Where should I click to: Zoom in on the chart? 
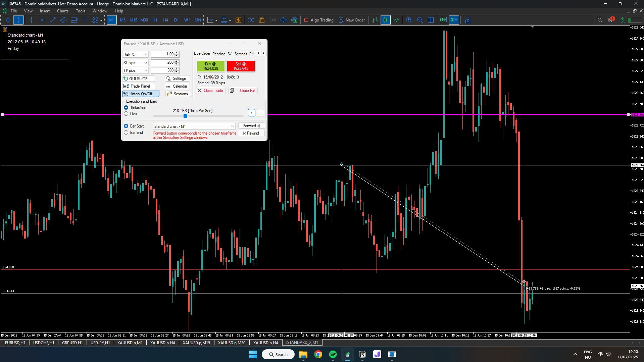[x=409, y=20]
